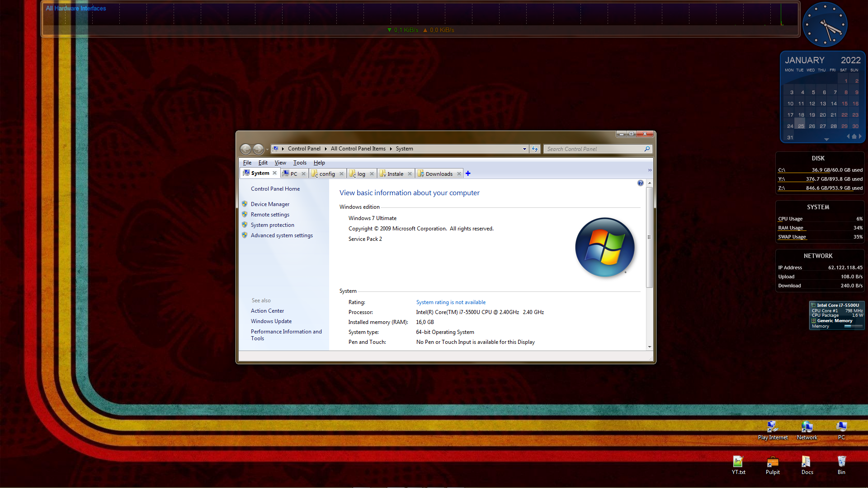This screenshot has width=868, height=488.
Task: Click the home icon on the calendar gadget
Action: [854, 136]
